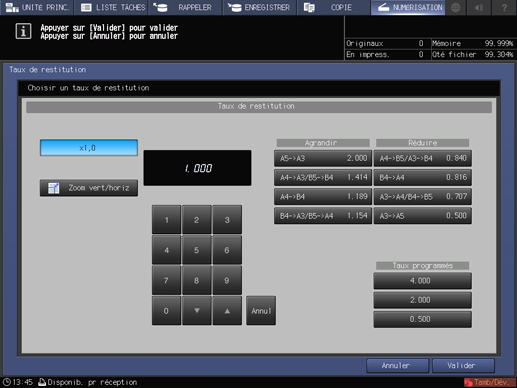The image size is (517, 388).
Task: Go to the COPIE tab
Action: [333, 7]
